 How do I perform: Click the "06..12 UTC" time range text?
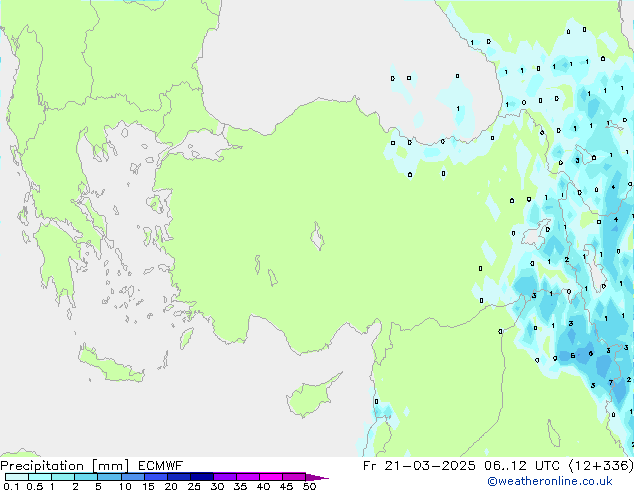[x=522, y=466]
